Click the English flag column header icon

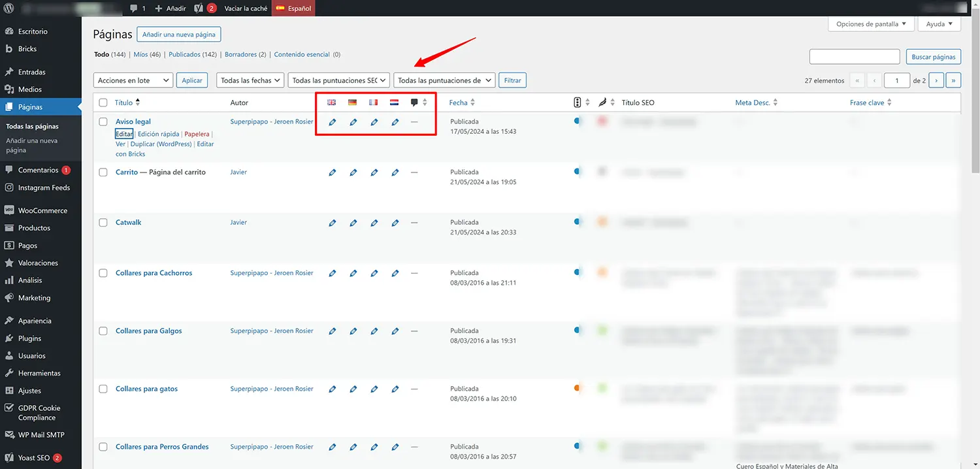click(x=332, y=103)
